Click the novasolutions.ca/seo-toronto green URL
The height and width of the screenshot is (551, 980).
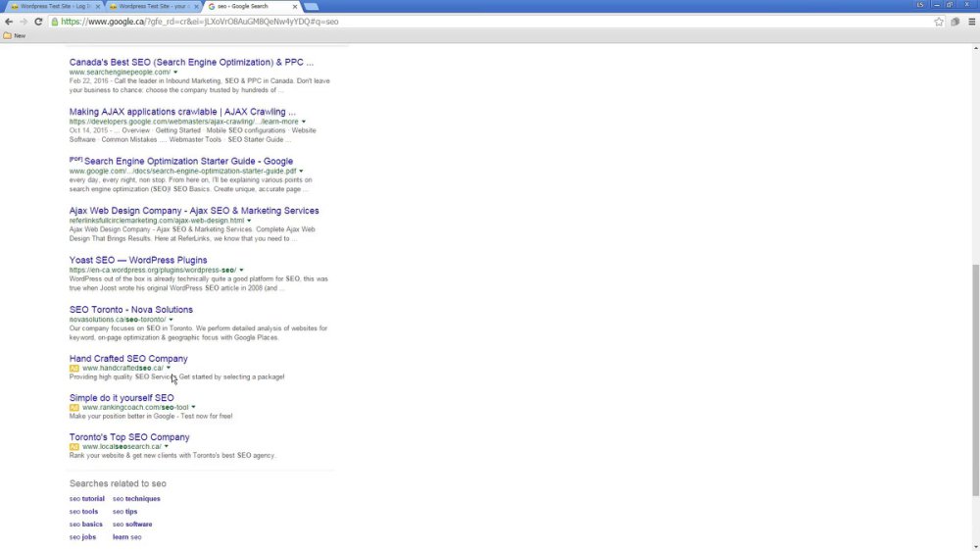click(x=118, y=320)
